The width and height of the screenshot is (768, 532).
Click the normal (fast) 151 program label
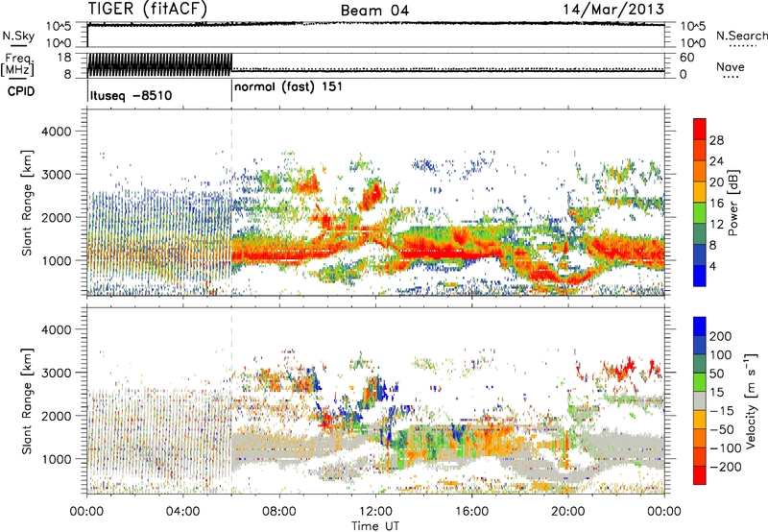[x=289, y=87]
